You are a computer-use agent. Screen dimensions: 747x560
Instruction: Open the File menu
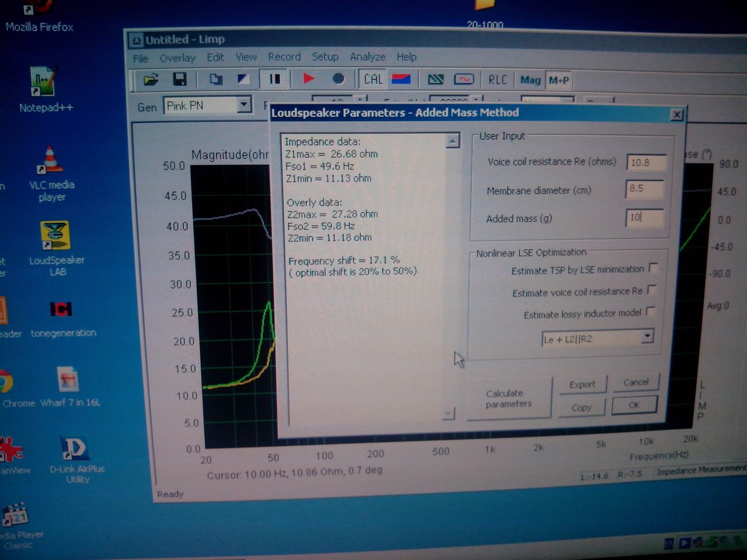pyautogui.click(x=141, y=58)
